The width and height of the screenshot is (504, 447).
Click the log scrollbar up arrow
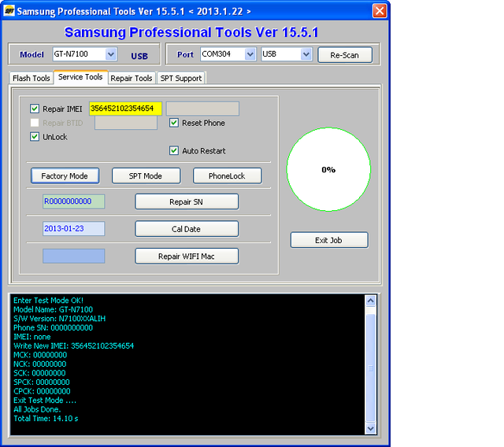tap(371, 301)
